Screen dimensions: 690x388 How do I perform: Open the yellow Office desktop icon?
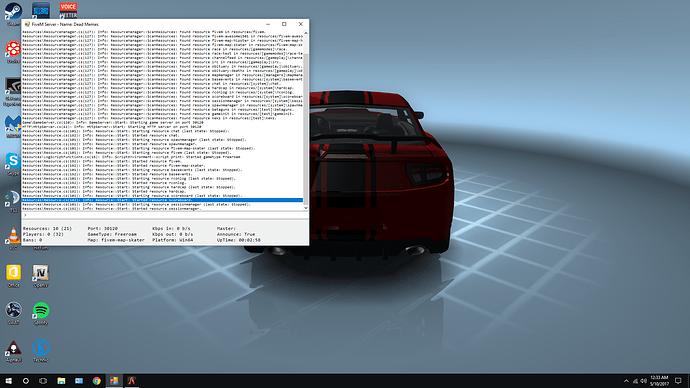pos(13,273)
